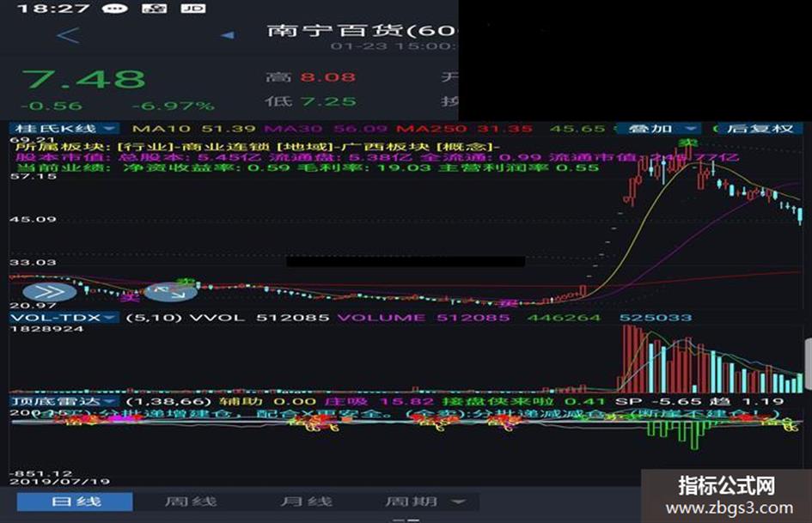Tap the VOLUME 512085 label

point(424,318)
